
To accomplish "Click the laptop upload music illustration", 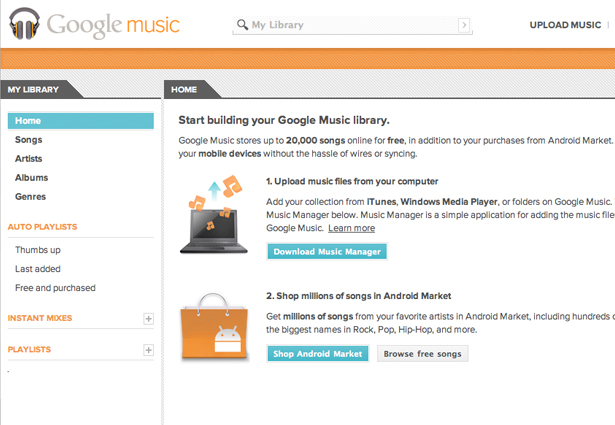I will point(214,214).
